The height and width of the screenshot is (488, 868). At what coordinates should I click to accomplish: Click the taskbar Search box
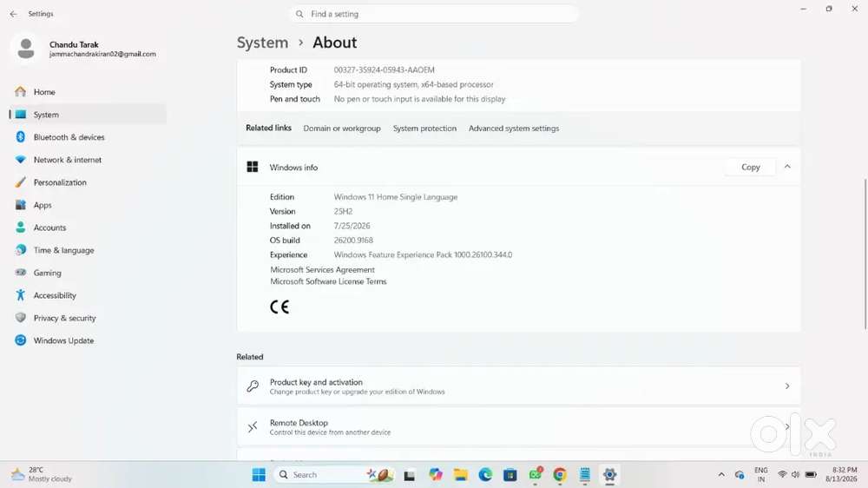tap(335, 475)
